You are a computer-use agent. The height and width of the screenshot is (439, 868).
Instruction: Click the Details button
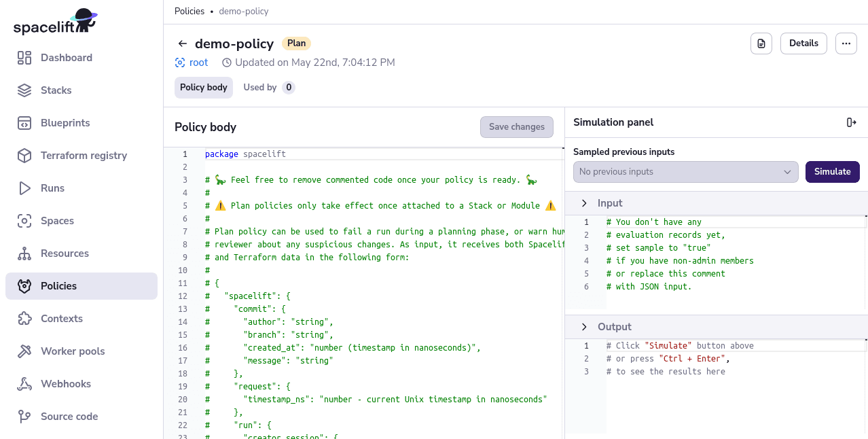[803, 43]
